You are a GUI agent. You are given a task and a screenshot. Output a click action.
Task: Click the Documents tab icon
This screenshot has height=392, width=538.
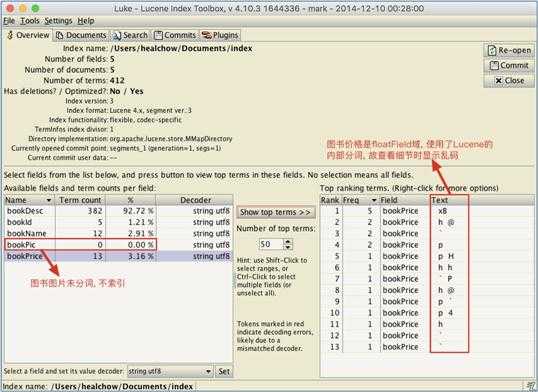pos(60,35)
